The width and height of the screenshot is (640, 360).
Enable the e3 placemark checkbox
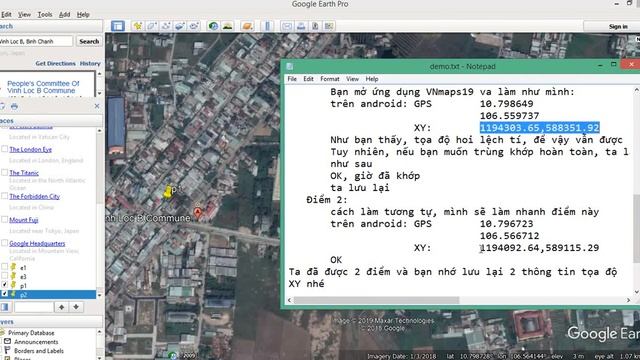(4, 276)
